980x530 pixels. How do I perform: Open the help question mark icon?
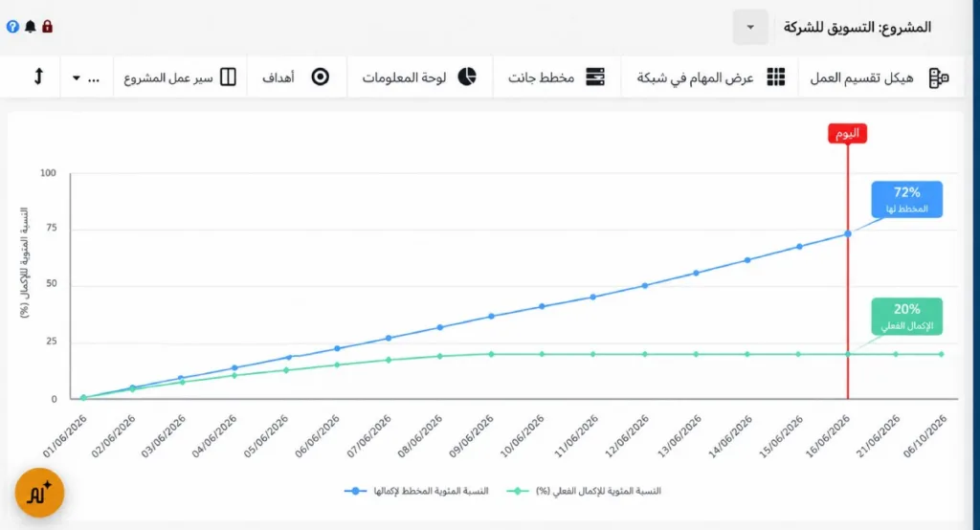pyautogui.click(x=12, y=27)
